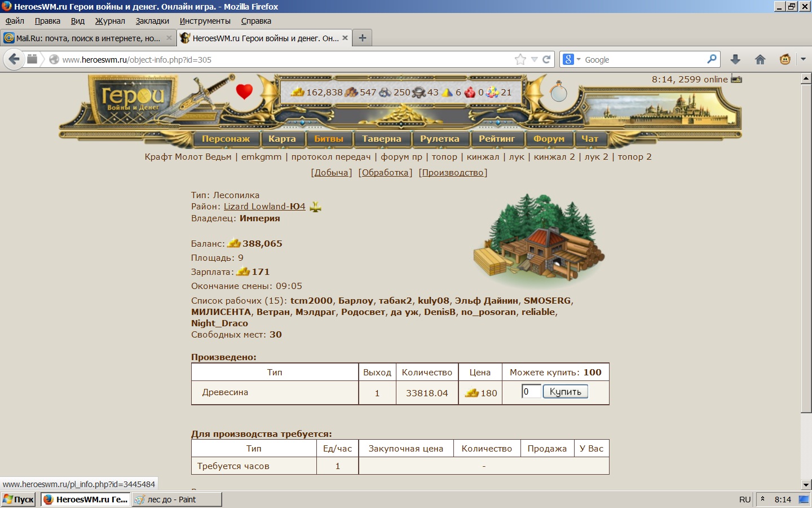Open the форум пр link
Image resolution: width=812 pixels, height=508 pixels.
click(x=401, y=157)
